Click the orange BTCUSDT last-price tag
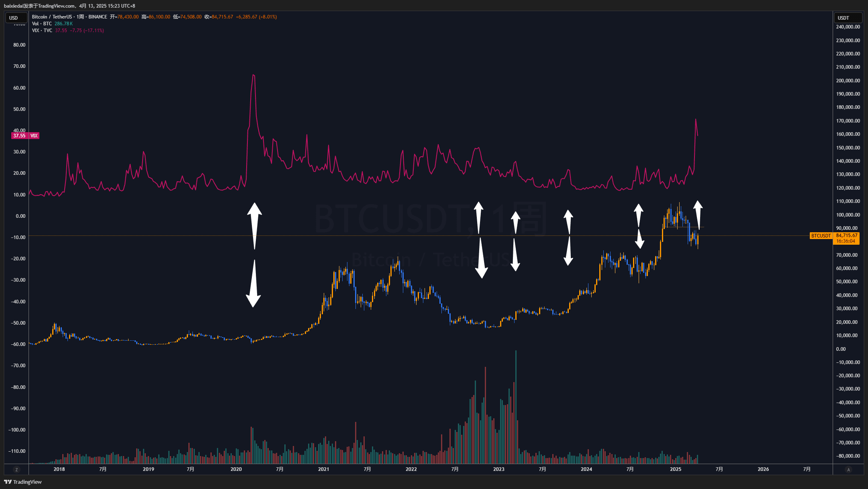Screen dimensions: 868x489 tap(821, 236)
